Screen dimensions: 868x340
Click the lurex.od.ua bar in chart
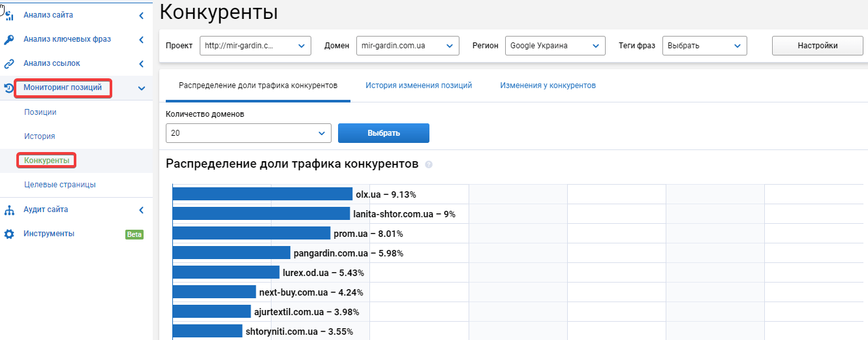coord(226,272)
